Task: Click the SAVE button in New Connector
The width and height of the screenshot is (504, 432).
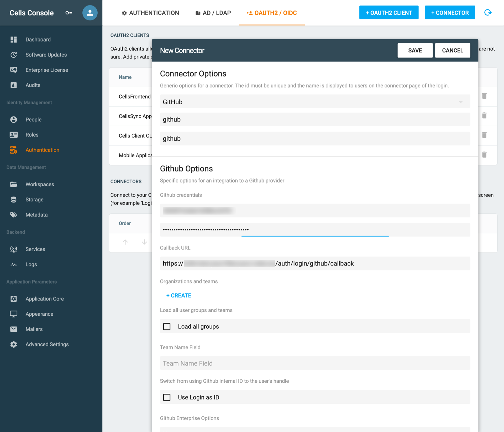Action: point(415,50)
